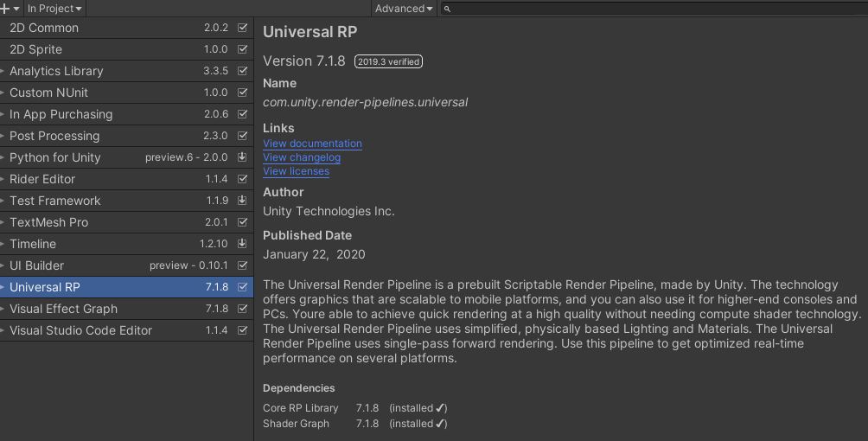Select the Visual Studio Code Editor package
This screenshot has width=868, height=441.
point(127,330)
